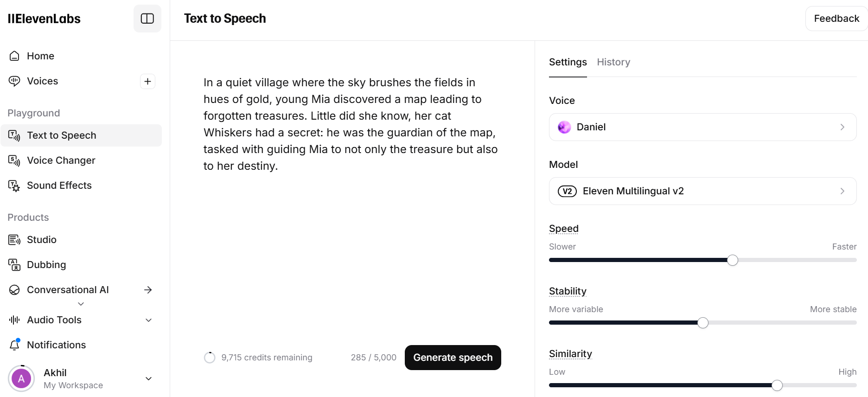This screenshot has width=868, height=397.
Task: Switch to the History tab
Action: coord(613,62)
